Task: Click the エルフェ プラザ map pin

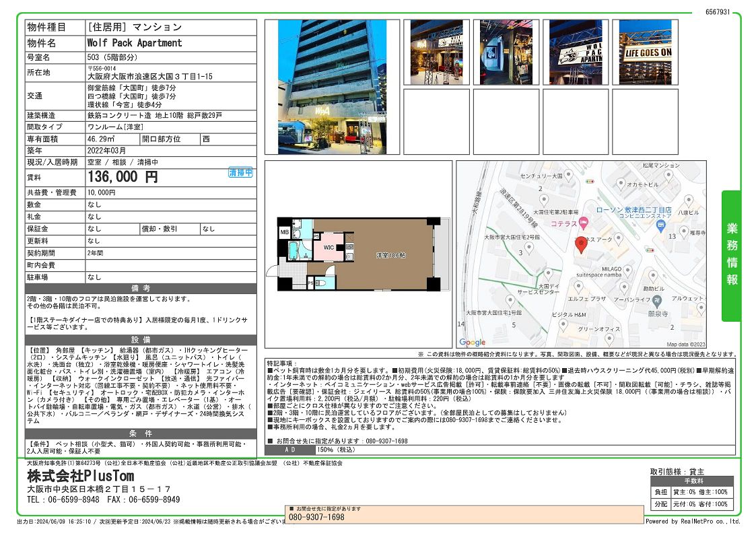Action: (578, 287)
